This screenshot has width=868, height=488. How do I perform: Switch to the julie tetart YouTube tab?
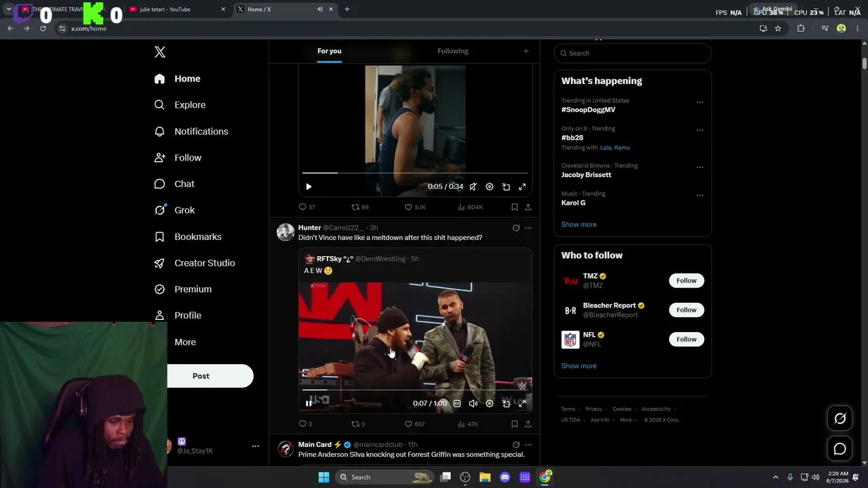pos(176,9)
